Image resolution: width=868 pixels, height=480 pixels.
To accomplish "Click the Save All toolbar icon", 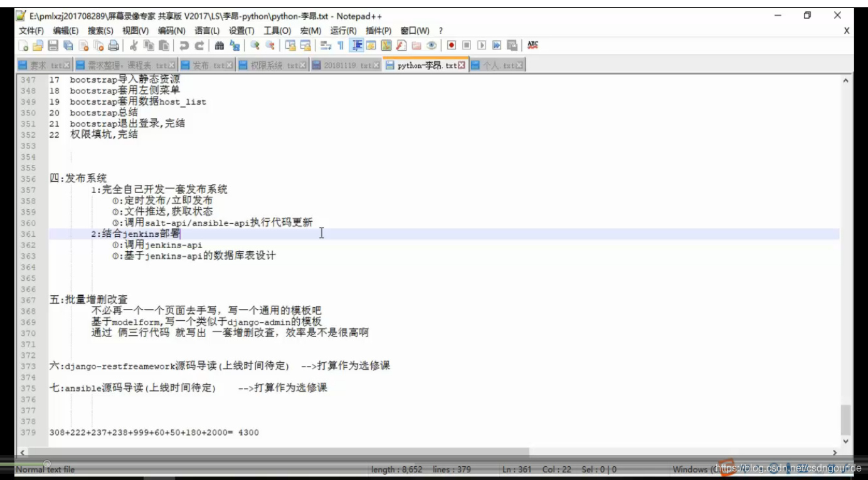I will (68, 45).
